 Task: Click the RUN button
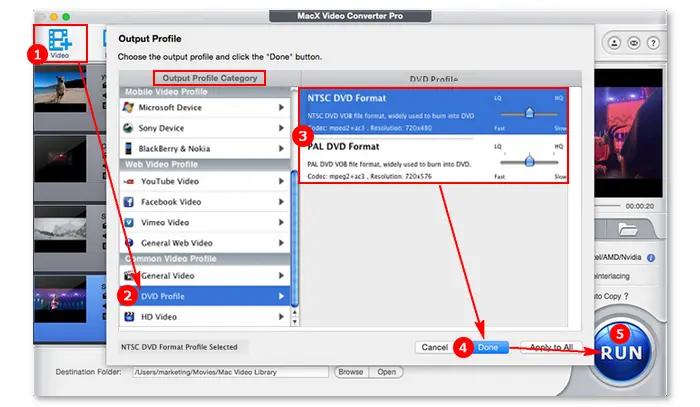pyautogui.click(x=622, y=353)
